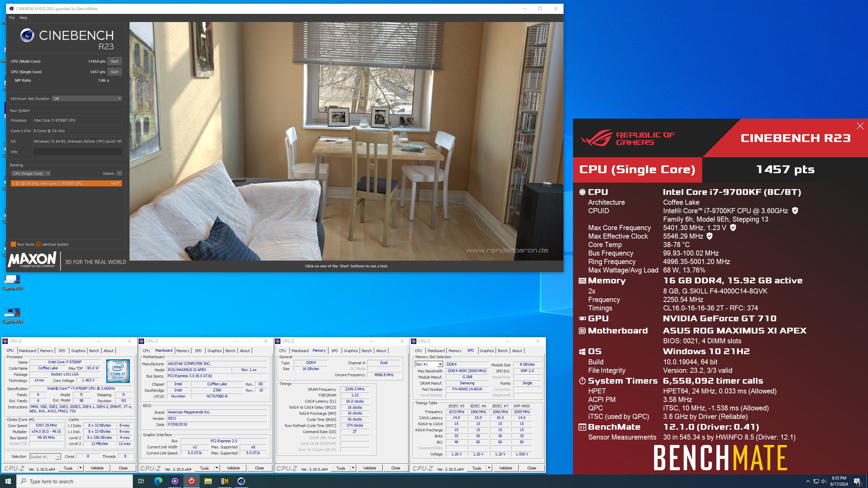This screenshot has height=488, width=868.
Task: Click the Cinebench title bar app icon
Action: pyautogui.click(x=12, y=8)
